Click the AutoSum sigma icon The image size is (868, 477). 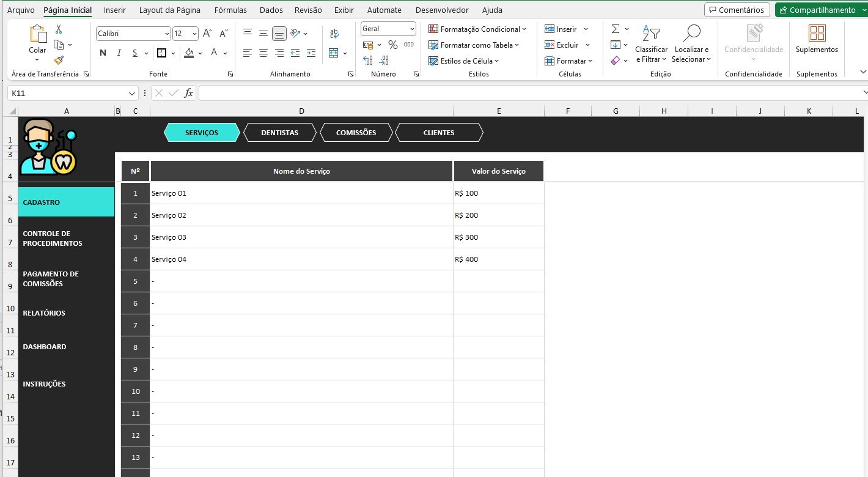click(616, 29)
